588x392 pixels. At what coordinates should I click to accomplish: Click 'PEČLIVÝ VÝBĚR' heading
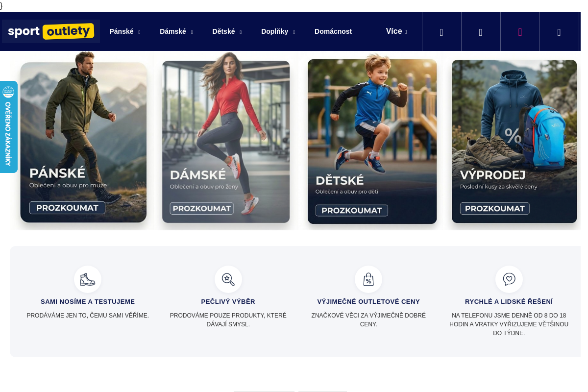pyautogui.click(x=228, y=302)
